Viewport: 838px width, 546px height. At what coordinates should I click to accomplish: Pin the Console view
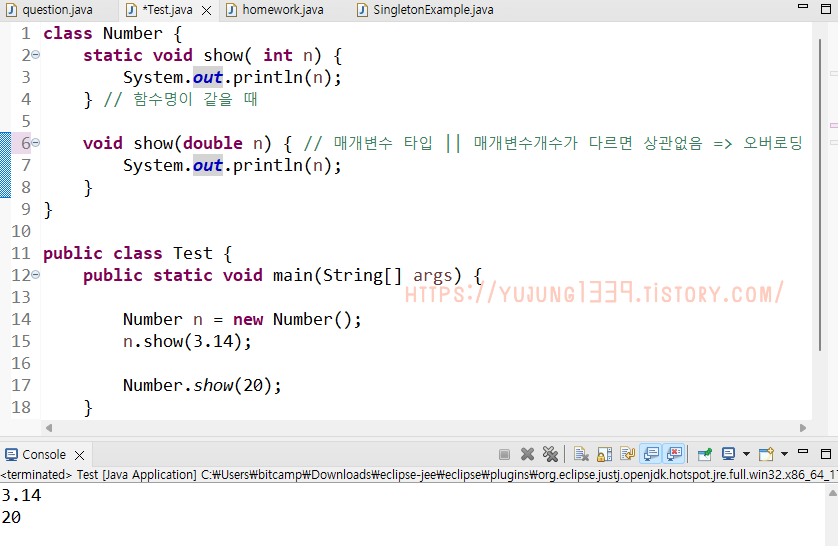click(x=705, y=455)
